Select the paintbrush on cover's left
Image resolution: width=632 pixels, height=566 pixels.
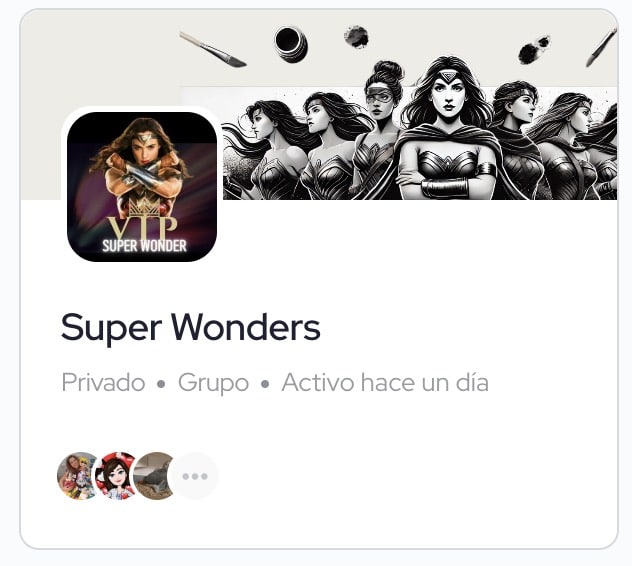212,50
